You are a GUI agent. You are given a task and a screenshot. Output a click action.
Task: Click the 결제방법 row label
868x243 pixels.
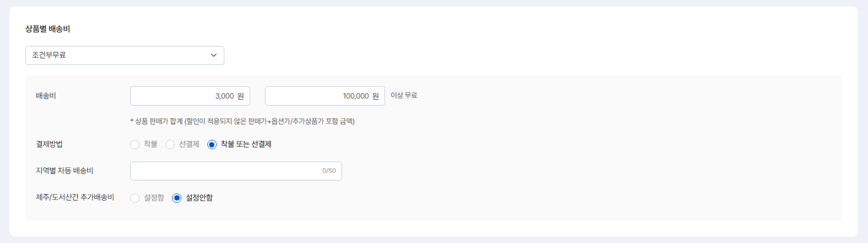(x=49, y=144)
